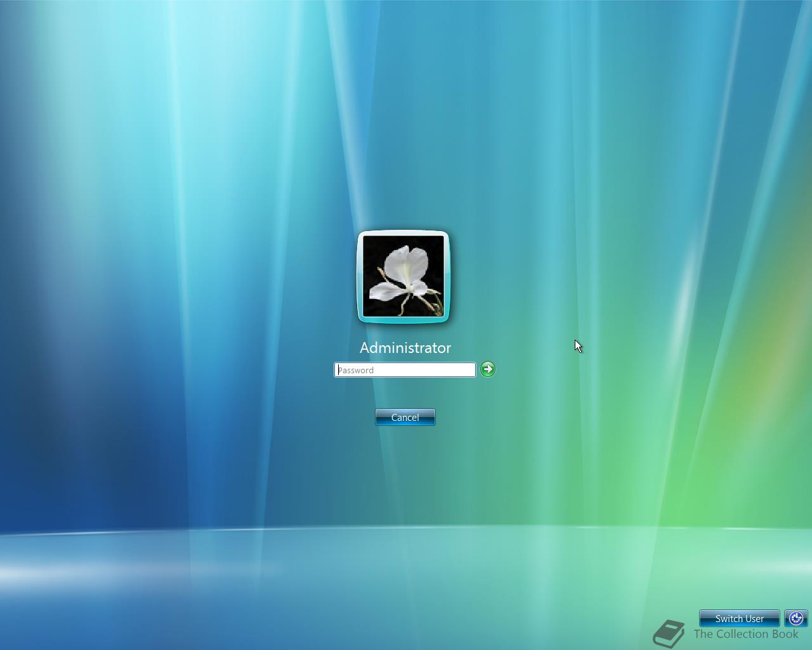This screenshot has height=650, width=812.
Task: Click the Cancel button
Action: pyautogui.click(x=405, y=417)
